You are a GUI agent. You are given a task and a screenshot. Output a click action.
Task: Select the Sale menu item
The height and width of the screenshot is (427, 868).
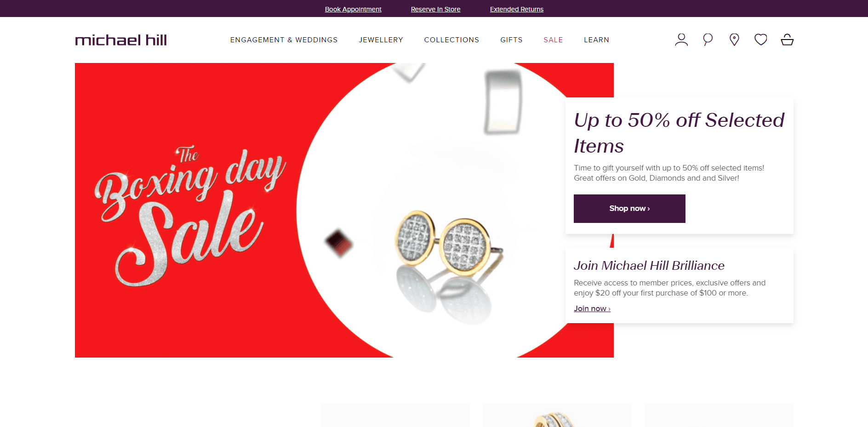(553, 40)
